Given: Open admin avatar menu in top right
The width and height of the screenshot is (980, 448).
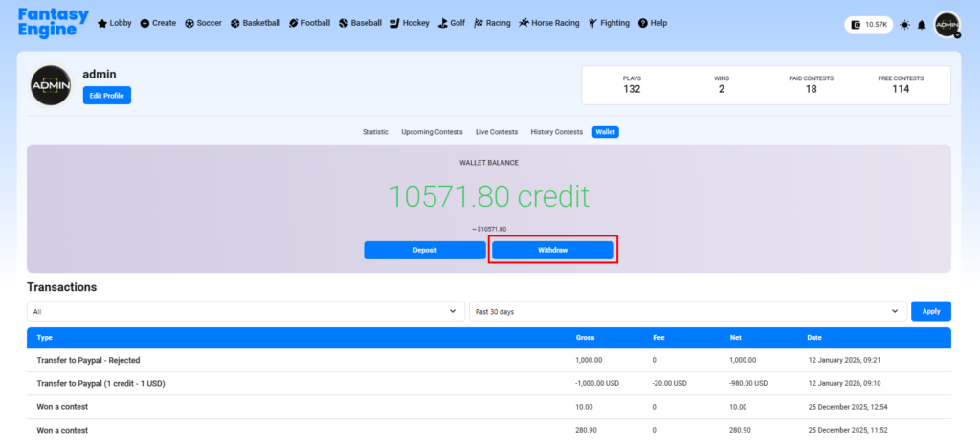Looking at the screenshot, I should pyautogui.click(x=947, y=25).
